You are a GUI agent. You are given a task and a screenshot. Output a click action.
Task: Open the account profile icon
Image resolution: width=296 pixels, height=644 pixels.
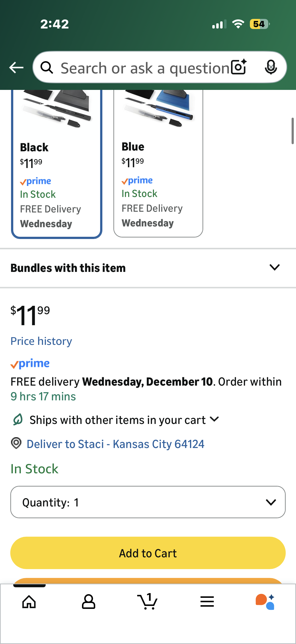[88, 602]
